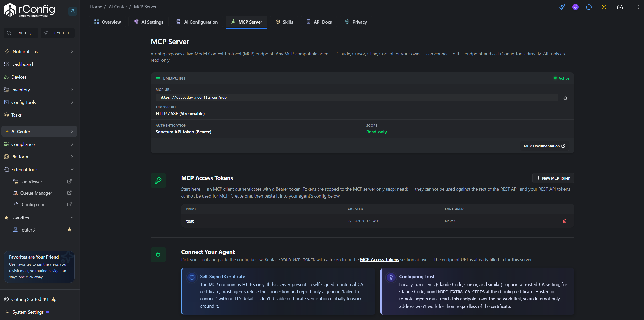This screenshot has height=320, width=644.
Task: Follow the MCP Access Tokens hyperlink
Action: pyautogui.click(x=379, y=259)
